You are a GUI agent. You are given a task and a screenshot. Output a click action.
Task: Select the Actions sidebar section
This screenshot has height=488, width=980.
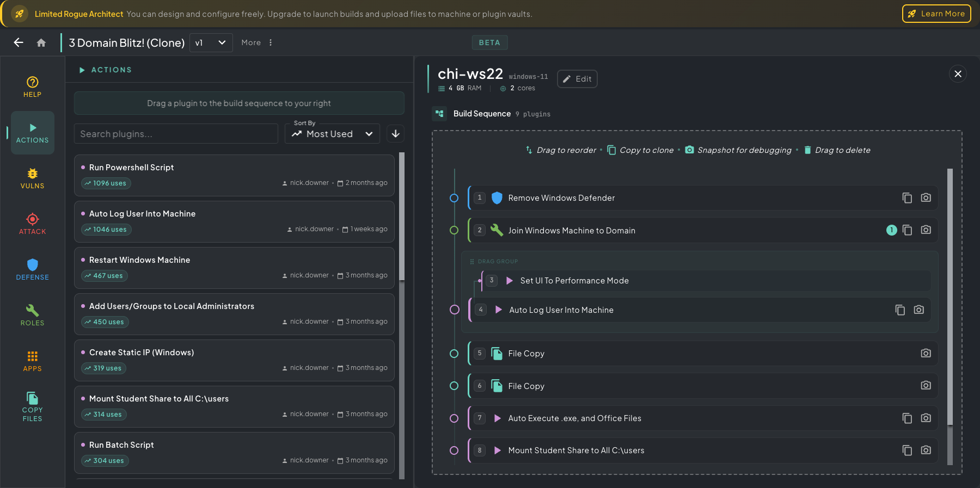tap(33, 133)
